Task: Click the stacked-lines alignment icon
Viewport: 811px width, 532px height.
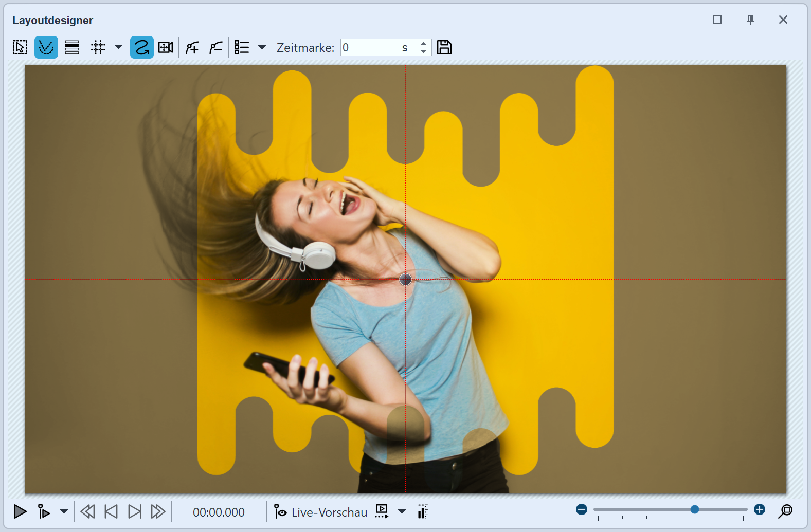Action: [x=72, y=48]
